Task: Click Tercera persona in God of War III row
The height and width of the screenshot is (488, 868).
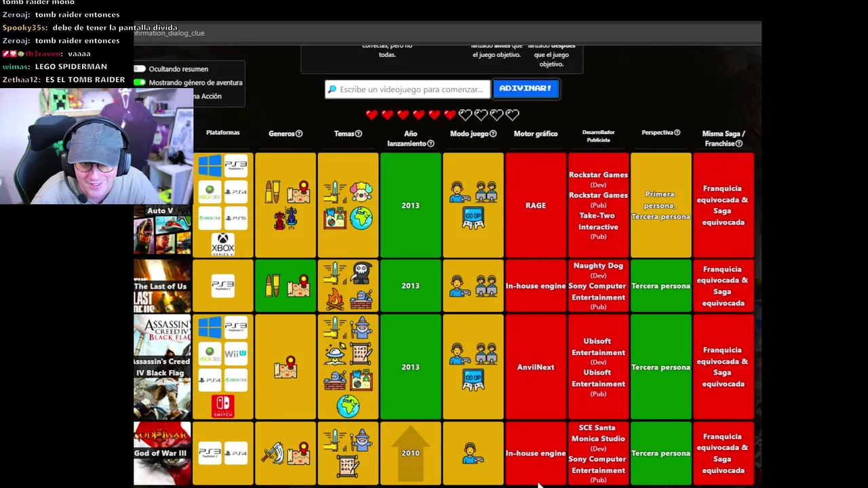Action: (660, 453)
